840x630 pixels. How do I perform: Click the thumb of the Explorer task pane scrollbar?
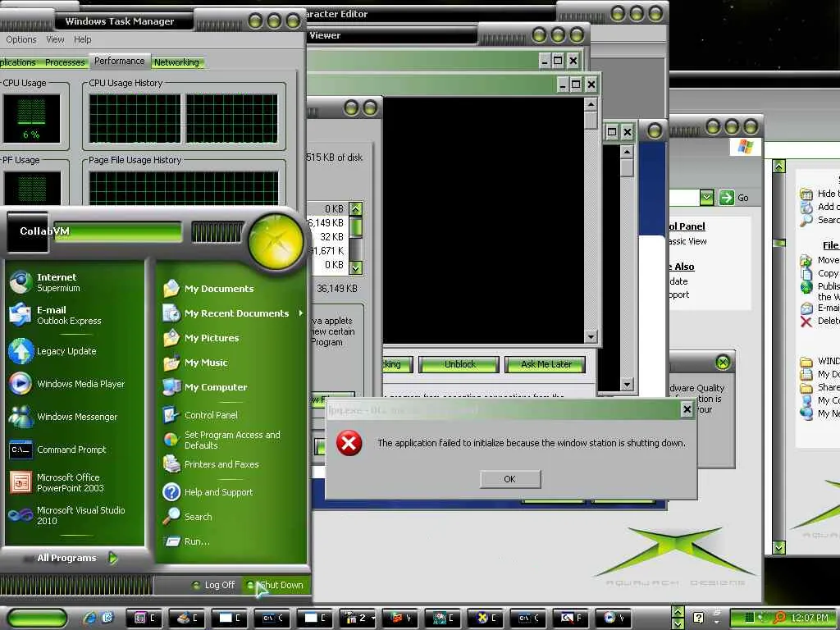coord(779,243)
